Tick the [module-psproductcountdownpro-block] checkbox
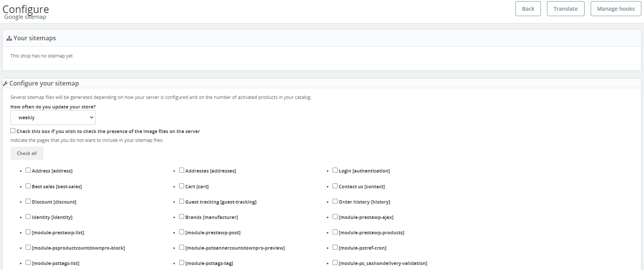The height and width of the screenshot is (270, 644). coord(28,247)
